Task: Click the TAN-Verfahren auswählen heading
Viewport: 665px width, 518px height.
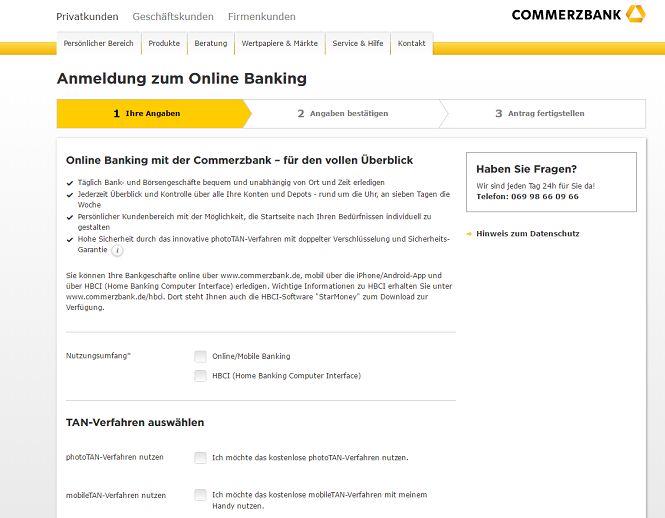Action: pyautogui.click(x=135, y=423)
